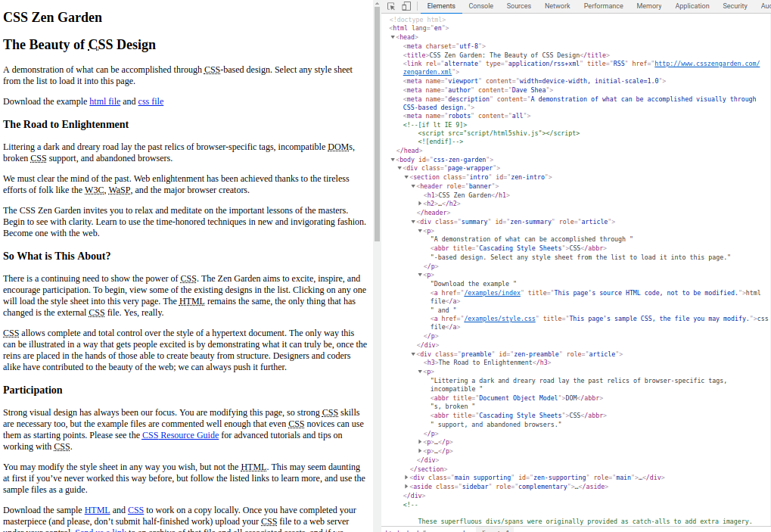The image size is (771, 532).
Task: Select the closing /header tag line
Action: (434, 213)
